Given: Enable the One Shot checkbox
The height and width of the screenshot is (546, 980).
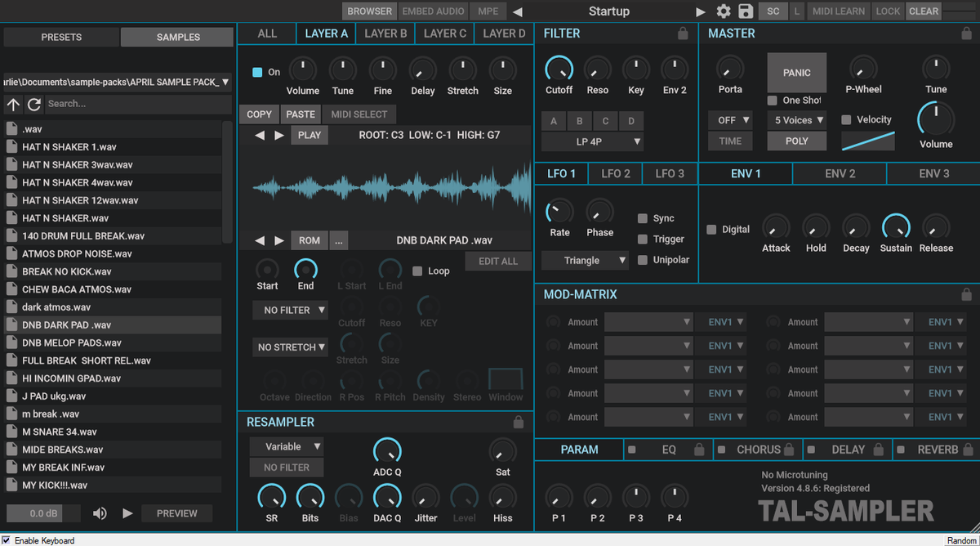Looking at the screenshot, I should tap(772, 100).
